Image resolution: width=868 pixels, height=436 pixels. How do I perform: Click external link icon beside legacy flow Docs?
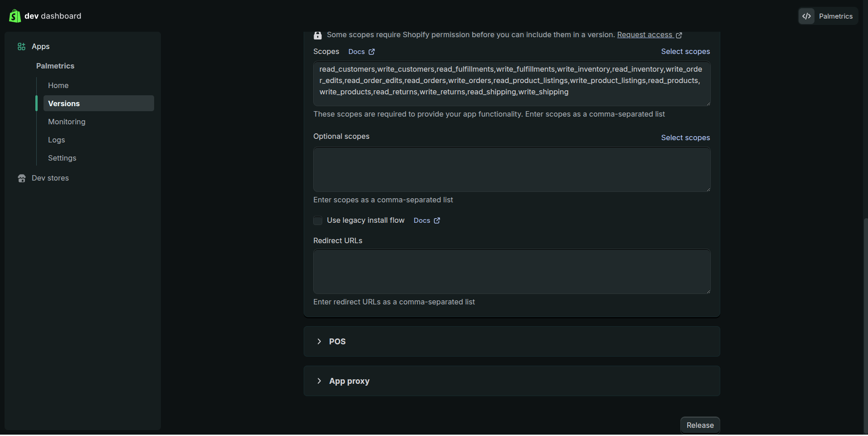point(437,220)
